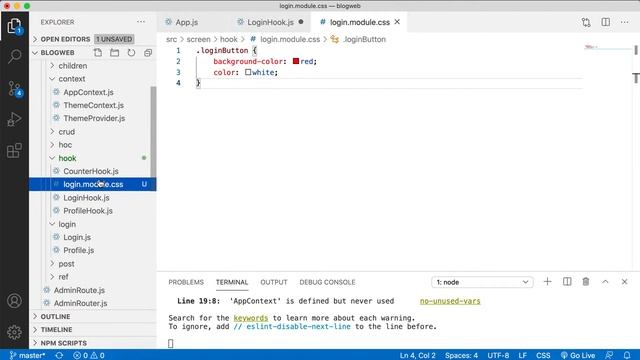Expand the crud folder

pyautogui.click(x=66, y=132)
